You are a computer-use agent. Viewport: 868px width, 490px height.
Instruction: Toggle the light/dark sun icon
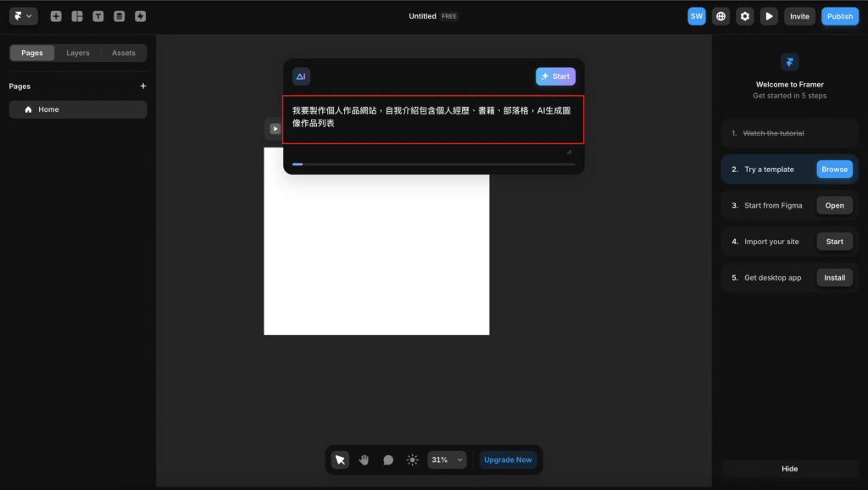pos(413,459)
